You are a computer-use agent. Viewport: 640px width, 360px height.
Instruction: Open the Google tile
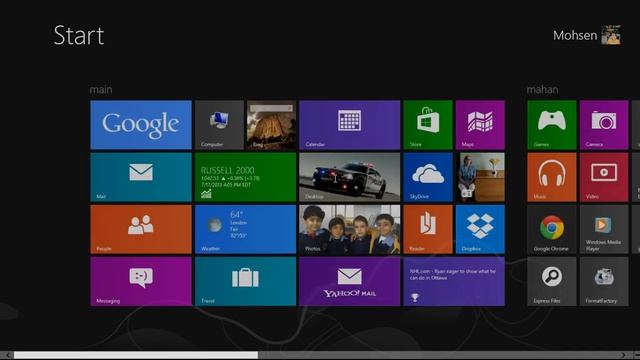point(141,125)
